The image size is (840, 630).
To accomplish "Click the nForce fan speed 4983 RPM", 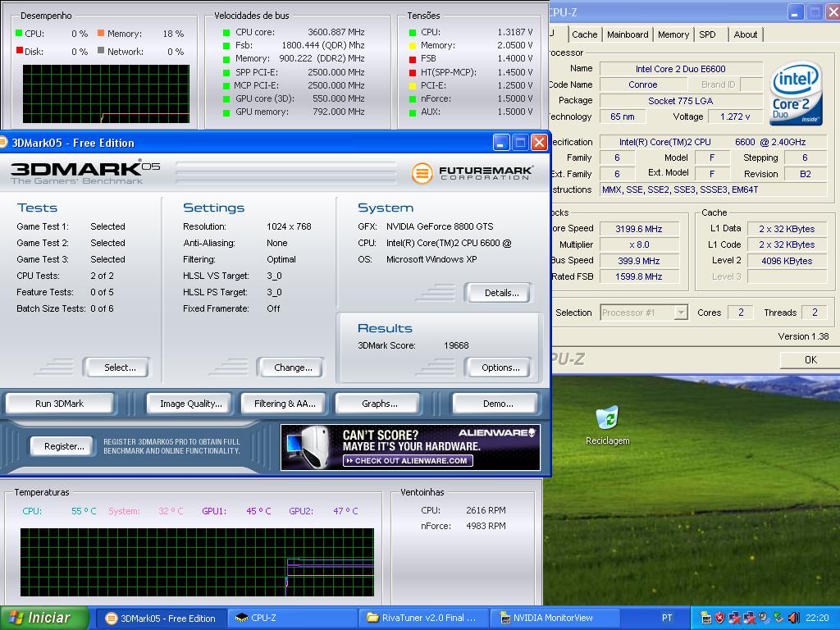I will click(486, 526).
